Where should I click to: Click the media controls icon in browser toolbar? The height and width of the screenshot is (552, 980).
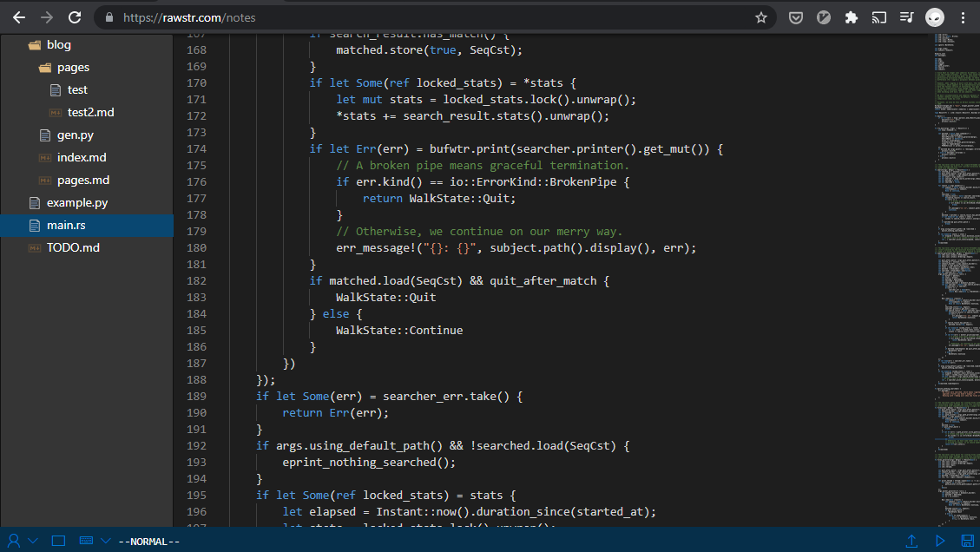point(906,17)
